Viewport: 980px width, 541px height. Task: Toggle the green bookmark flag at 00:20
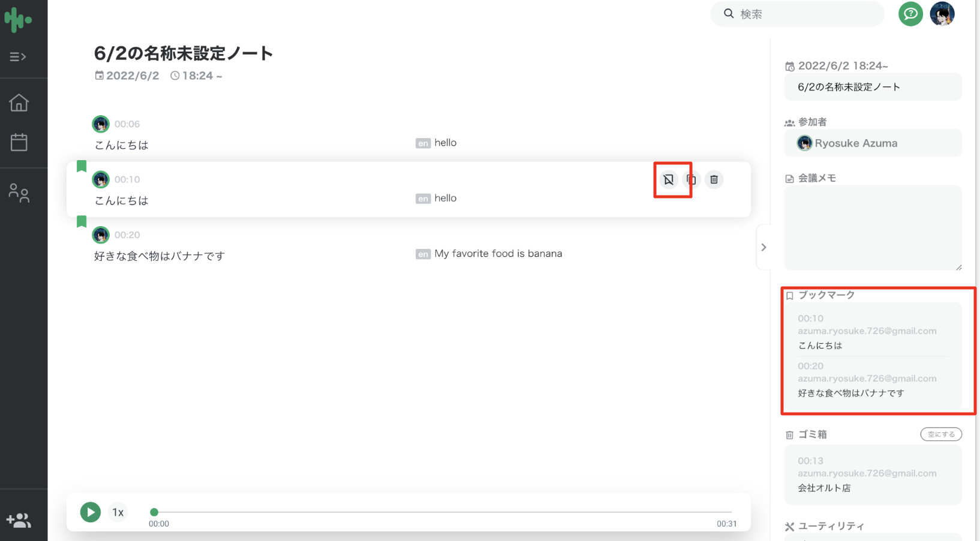[82, 222]
